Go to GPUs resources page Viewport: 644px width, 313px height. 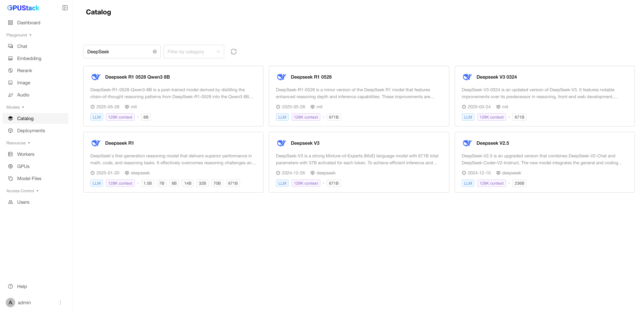pos(23,166)
